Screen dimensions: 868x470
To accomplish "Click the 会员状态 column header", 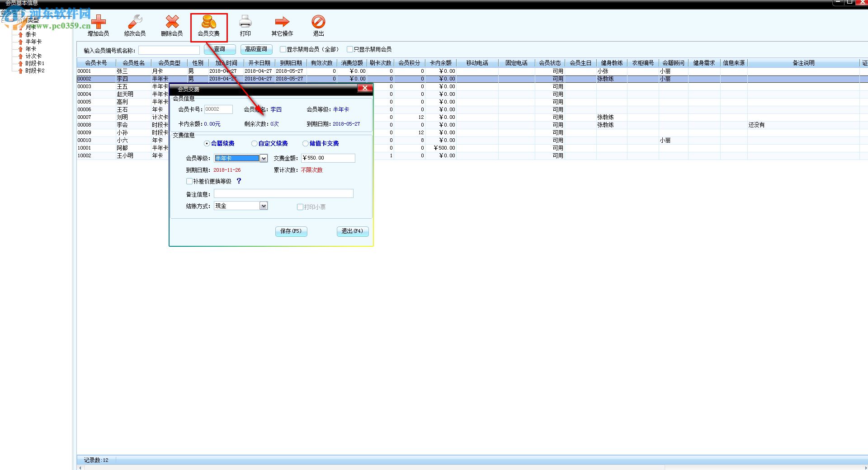I will click(550, 63).
